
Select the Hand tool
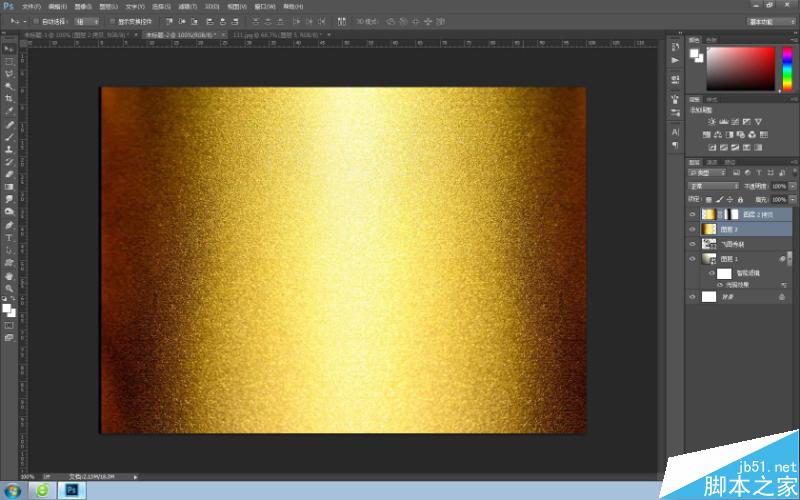9,276
